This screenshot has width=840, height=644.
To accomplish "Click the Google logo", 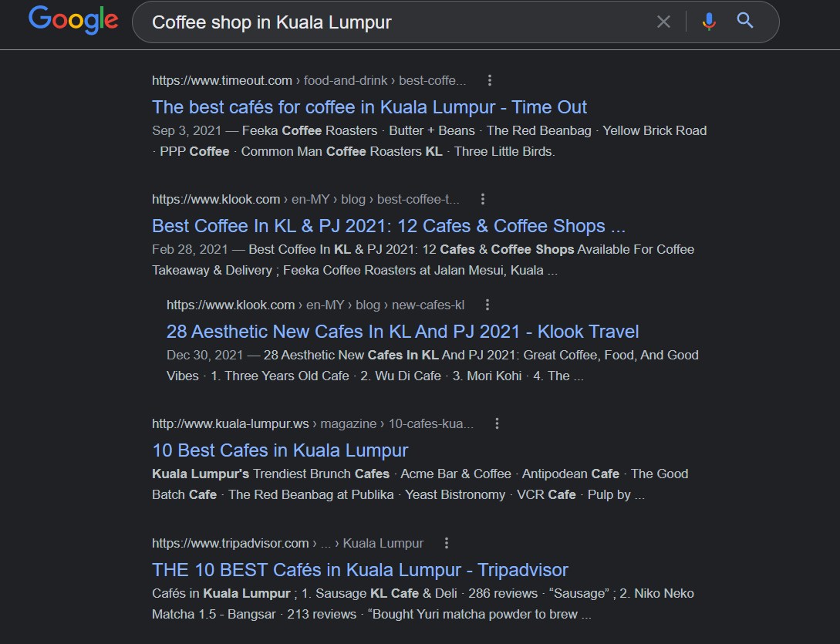I will coord(73,20).
